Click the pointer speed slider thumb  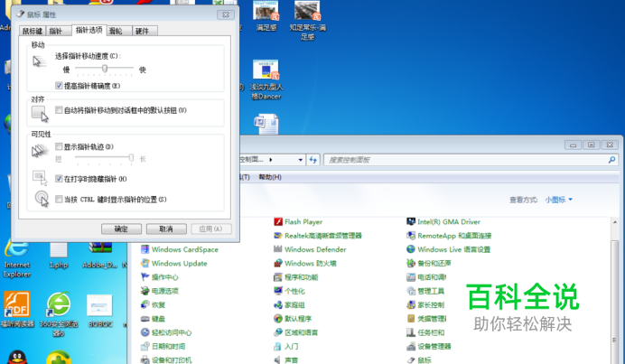[105, 69]
